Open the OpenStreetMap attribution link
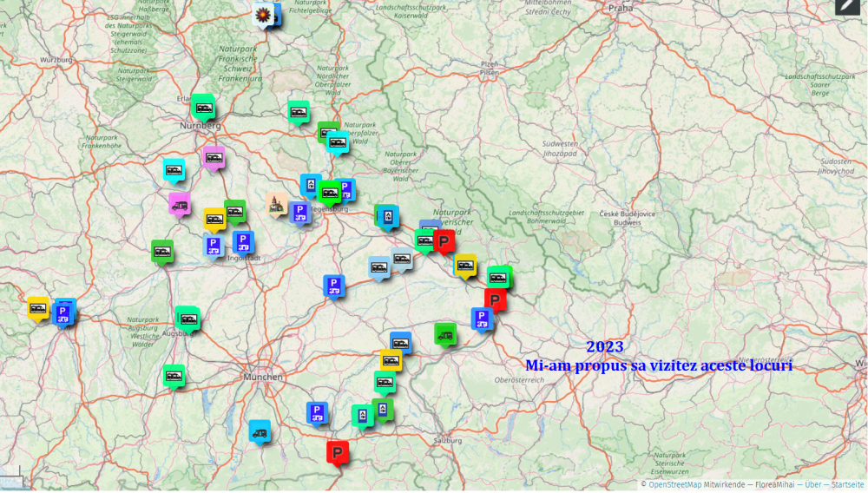 tap(674, 484)
